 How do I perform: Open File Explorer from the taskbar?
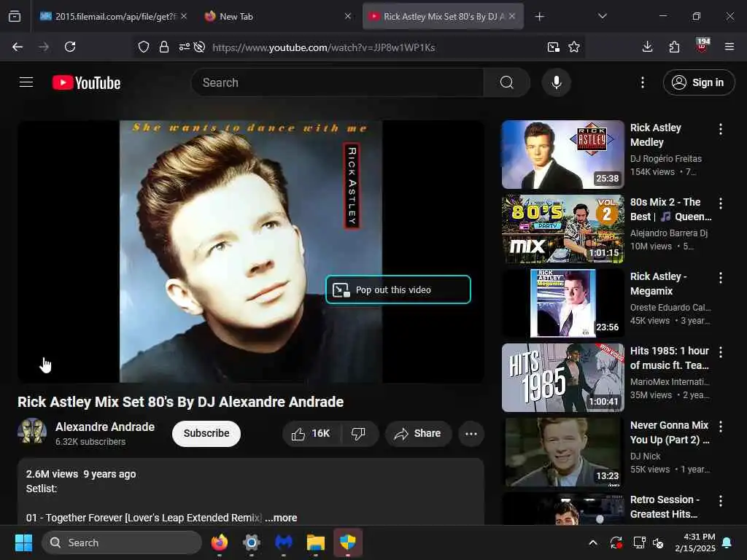point(315,542)
